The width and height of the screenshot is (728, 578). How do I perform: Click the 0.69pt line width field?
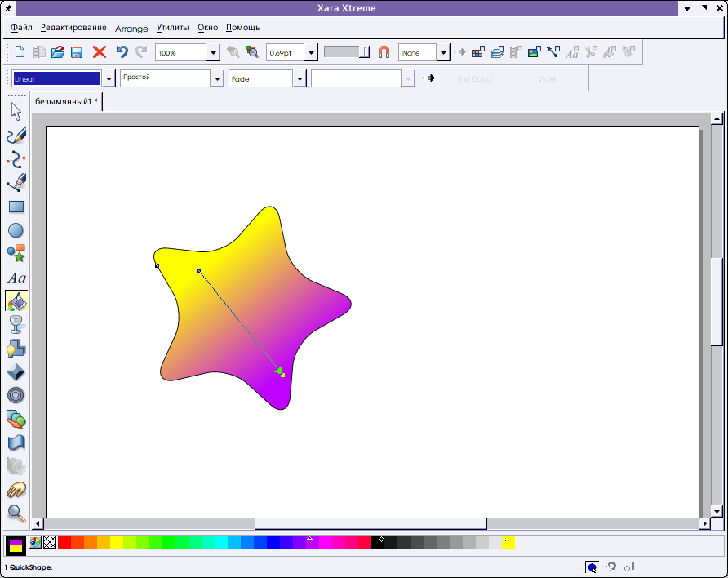285,52
